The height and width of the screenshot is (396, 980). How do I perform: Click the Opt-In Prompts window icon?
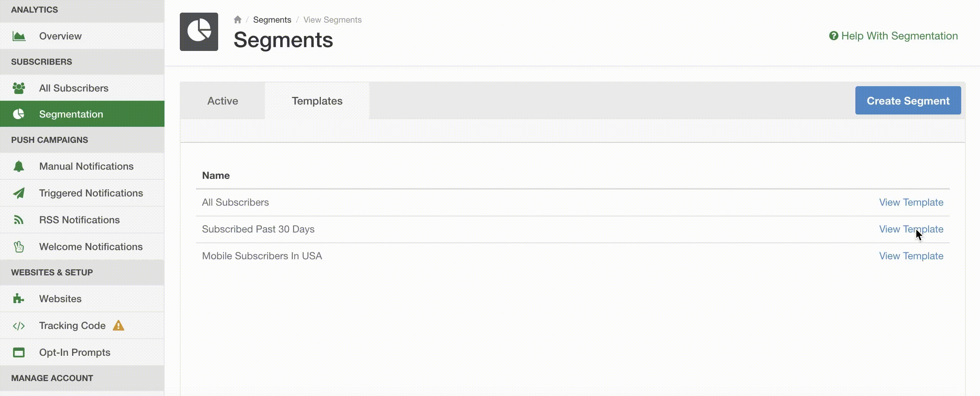(19, 352)
